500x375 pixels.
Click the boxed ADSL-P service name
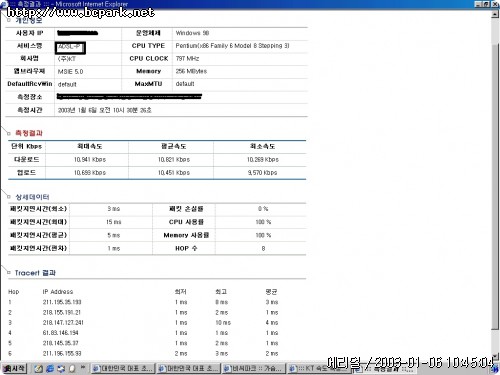pyautogui.click(x=70, y=48)
